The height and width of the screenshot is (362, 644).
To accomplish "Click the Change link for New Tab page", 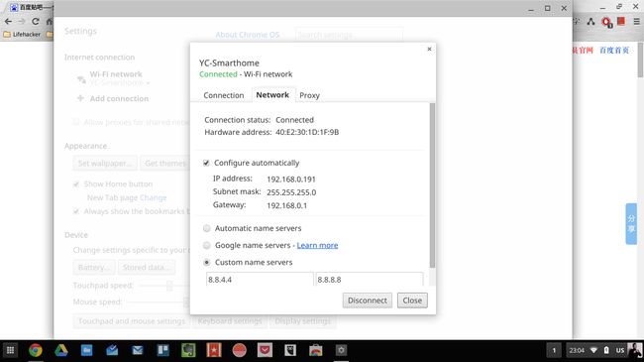I will click(153, 198).
